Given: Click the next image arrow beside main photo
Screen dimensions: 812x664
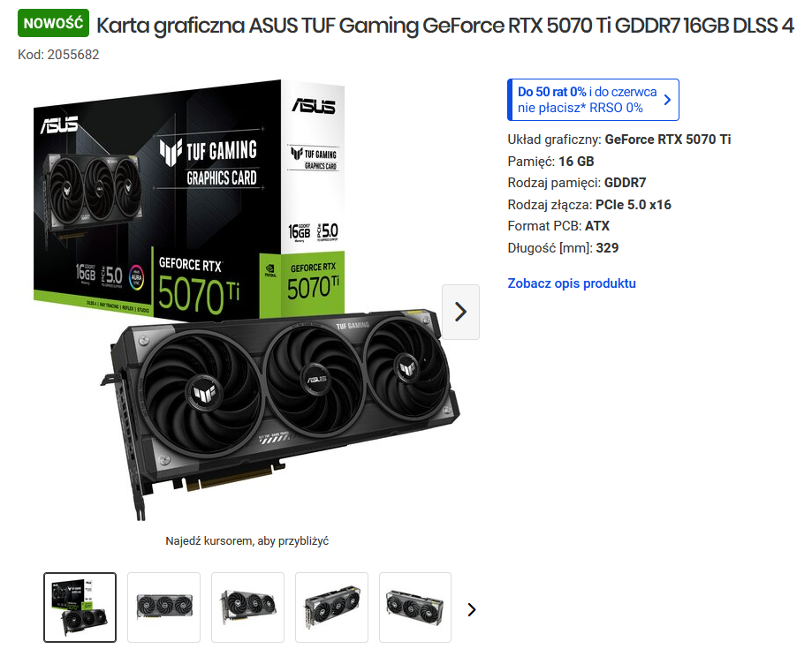Looking at the screenshot, I should click(460, 312).
